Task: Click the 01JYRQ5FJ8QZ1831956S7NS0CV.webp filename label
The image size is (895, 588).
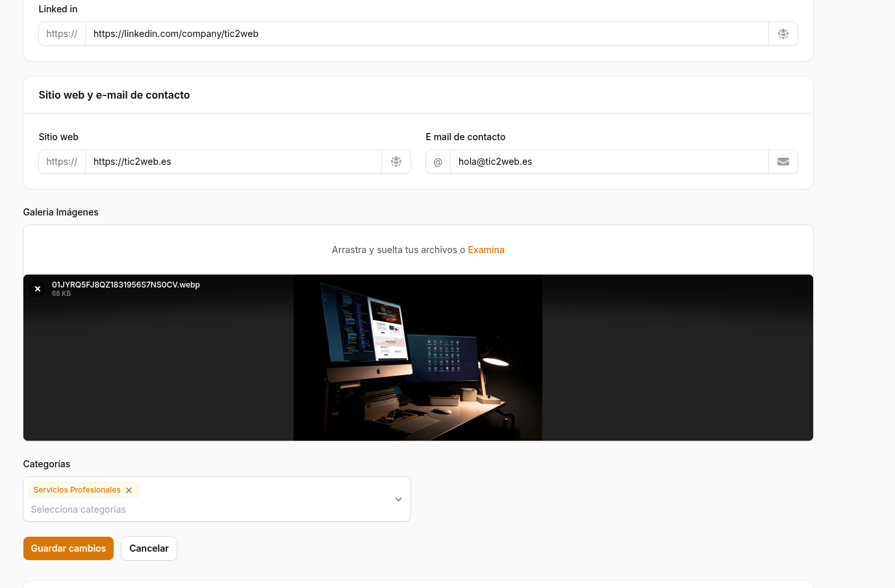Action: click(126, 284)
